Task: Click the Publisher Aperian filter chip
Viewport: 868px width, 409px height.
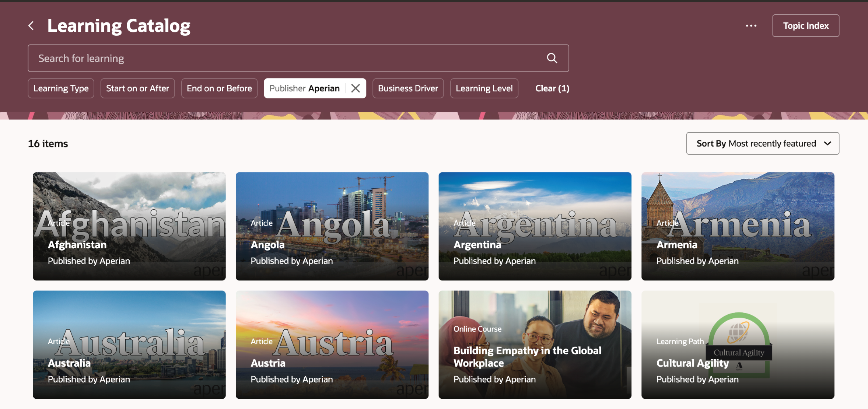Action: click(304, 88)
